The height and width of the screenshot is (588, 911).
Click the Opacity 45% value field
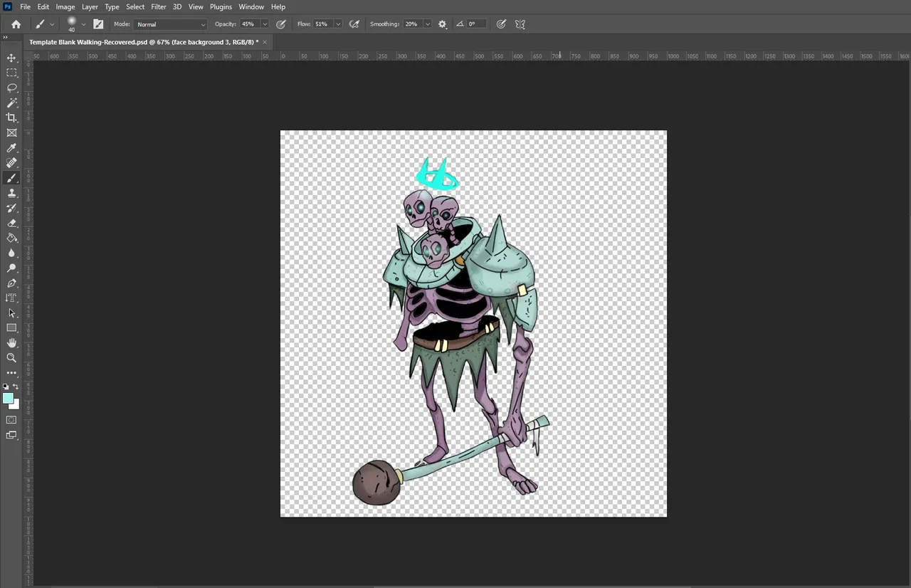(x=249, y=24)
